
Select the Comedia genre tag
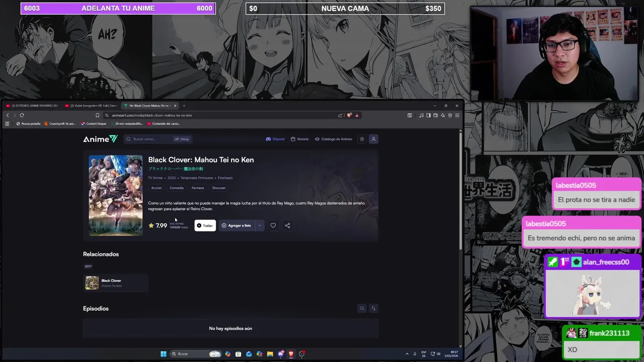tap(177, 188)
